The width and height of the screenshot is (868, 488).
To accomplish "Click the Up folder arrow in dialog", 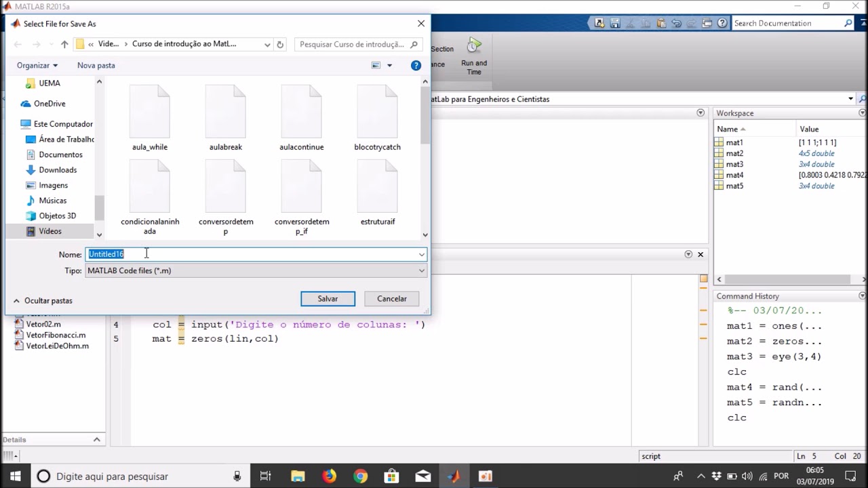I will click(64, 44).
